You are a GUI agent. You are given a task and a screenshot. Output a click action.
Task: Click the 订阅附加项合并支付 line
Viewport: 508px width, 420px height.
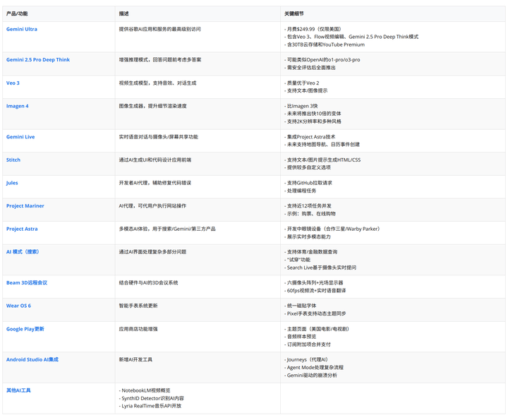click(x=308, y=344)
